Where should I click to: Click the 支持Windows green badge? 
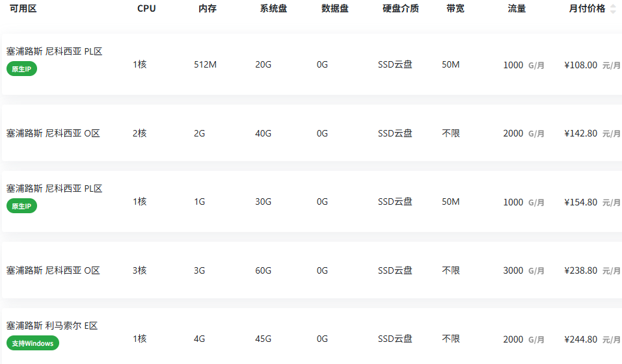[33, 343]
